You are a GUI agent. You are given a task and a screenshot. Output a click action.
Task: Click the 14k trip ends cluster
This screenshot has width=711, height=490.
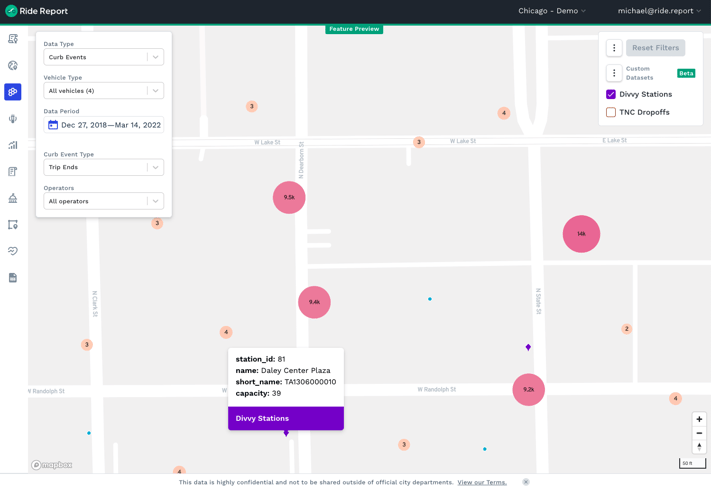581,234
